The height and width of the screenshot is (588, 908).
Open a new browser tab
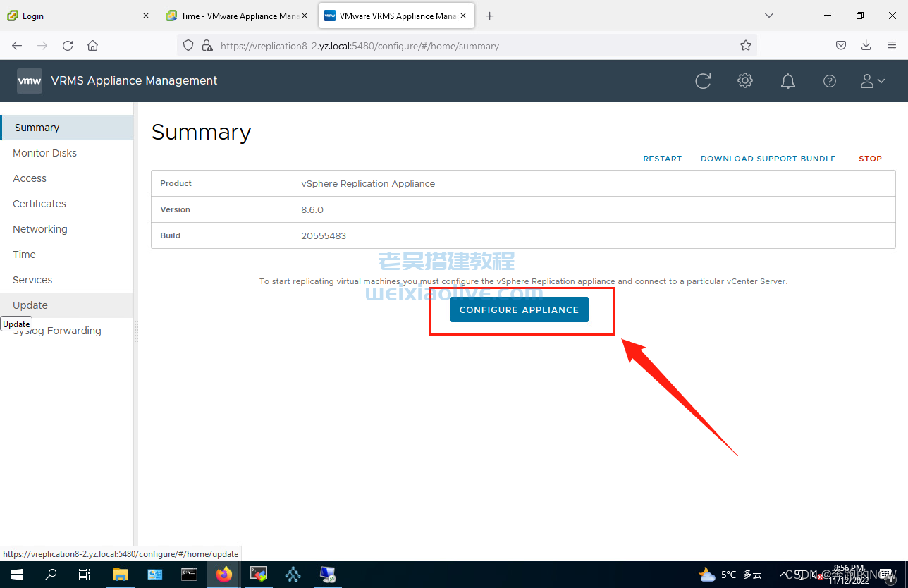490,16
